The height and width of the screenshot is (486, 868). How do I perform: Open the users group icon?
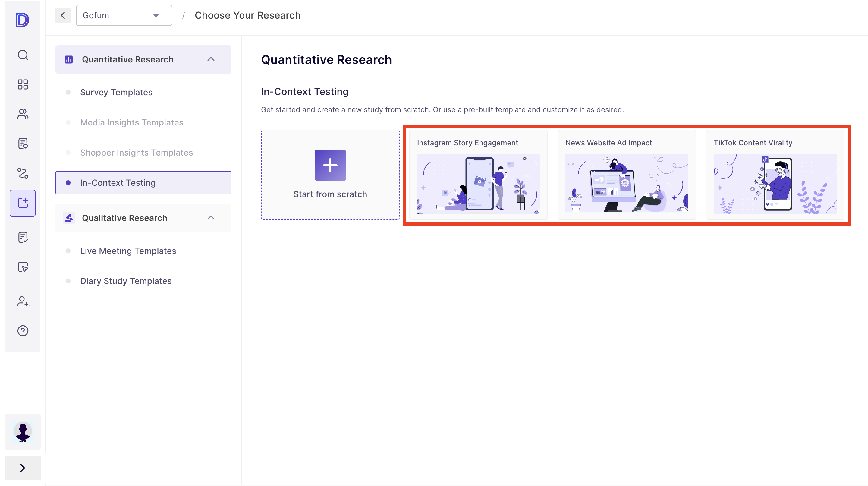coord(23,114)
